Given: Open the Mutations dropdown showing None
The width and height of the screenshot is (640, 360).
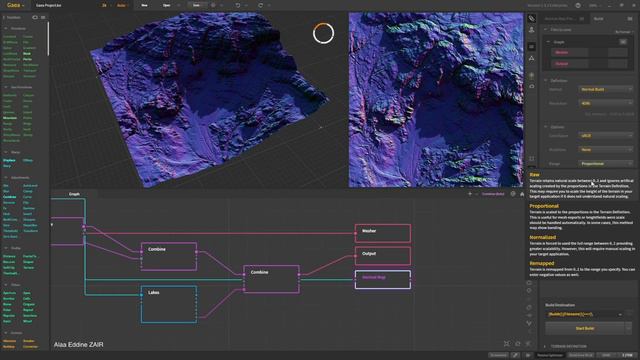Looking at the screenshot, I should 606,150.
